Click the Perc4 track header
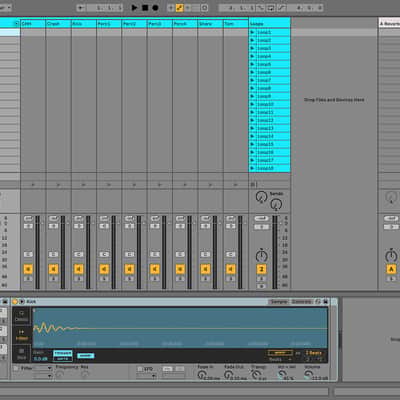The width and height of the screenshot is (400, 400). pos(185,24)
